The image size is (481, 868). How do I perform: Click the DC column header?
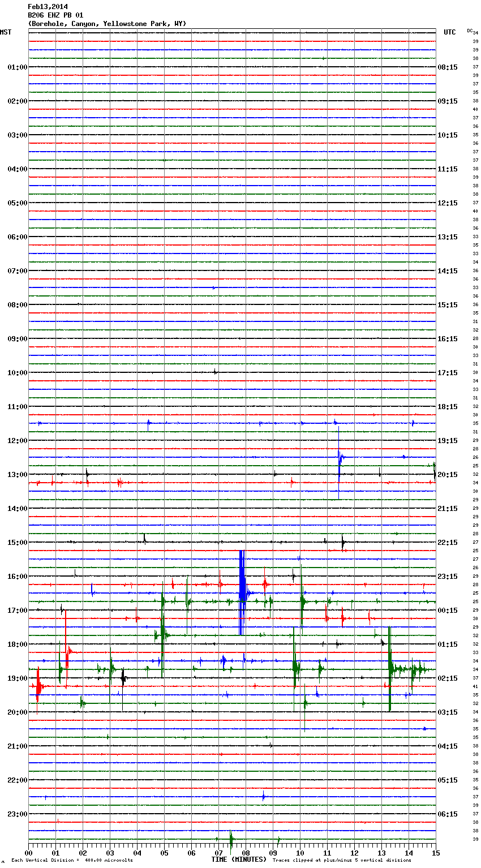[470, 30]
